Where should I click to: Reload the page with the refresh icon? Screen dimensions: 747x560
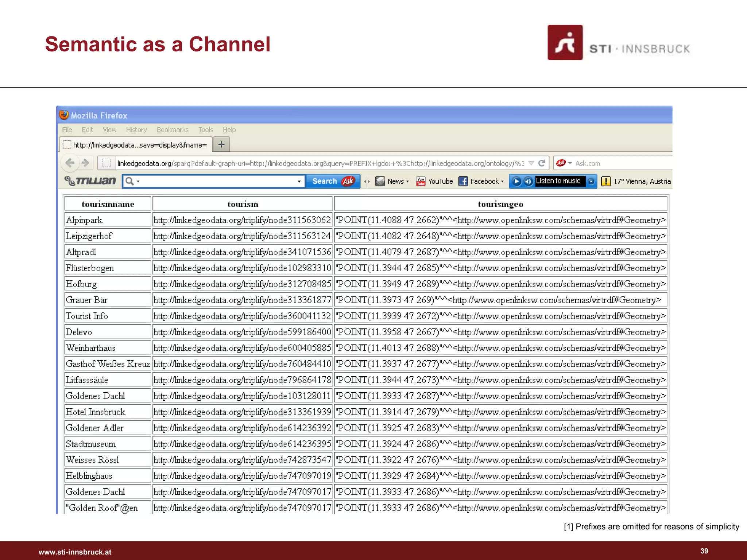[542, 163]
